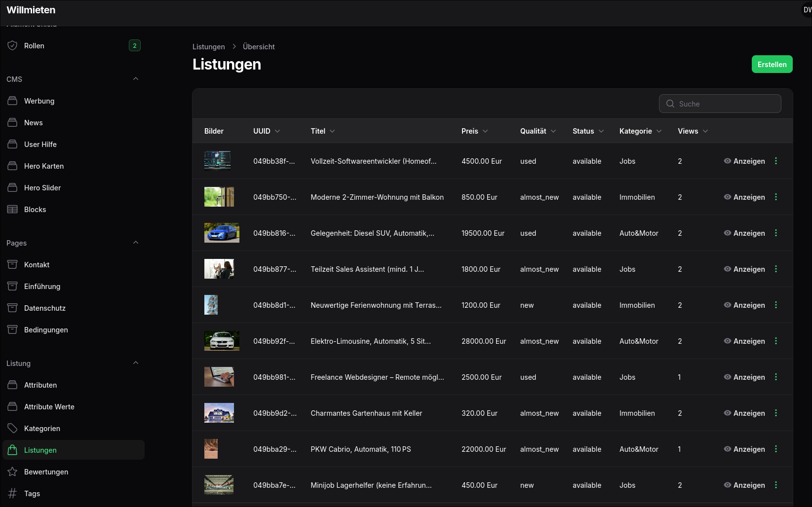
Task: Open the Werbung menu item
Action: pos(39,101)
